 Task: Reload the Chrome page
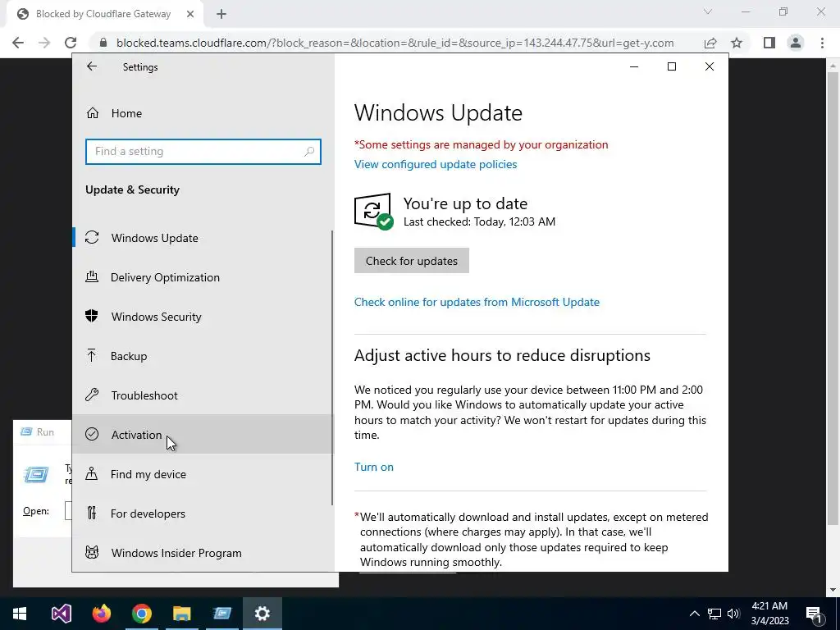tap(71, 43)
